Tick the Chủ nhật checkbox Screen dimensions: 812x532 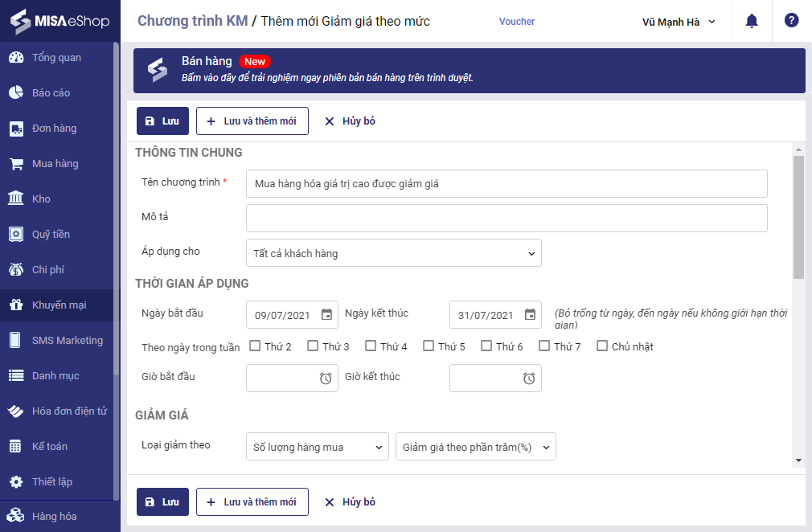(602, 346)
